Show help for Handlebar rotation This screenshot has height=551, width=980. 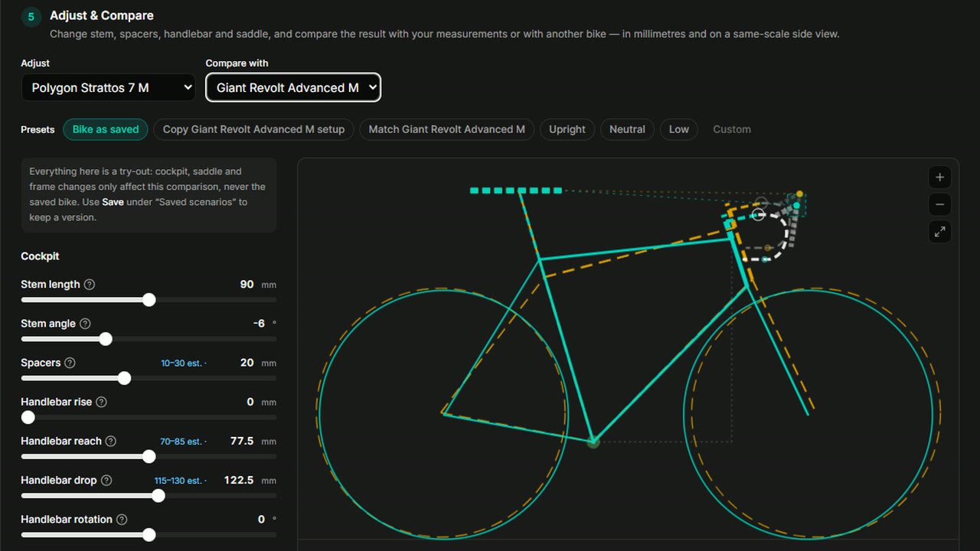(x=122, y=520)
